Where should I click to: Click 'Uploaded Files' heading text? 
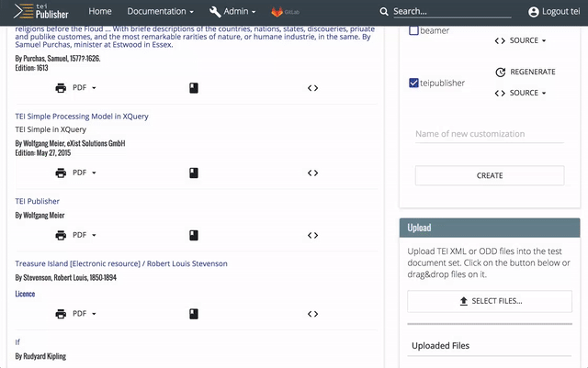tap(440, 345)
